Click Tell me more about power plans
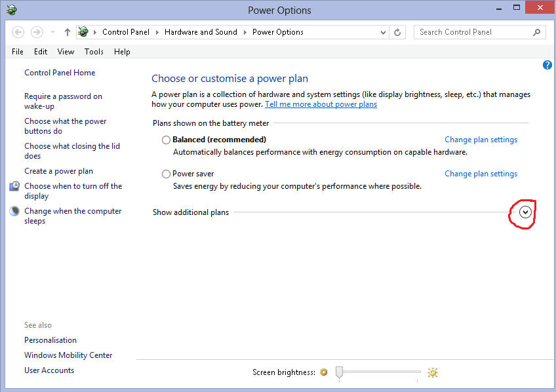This screenshot has width=556, height=392. (321, 104)
